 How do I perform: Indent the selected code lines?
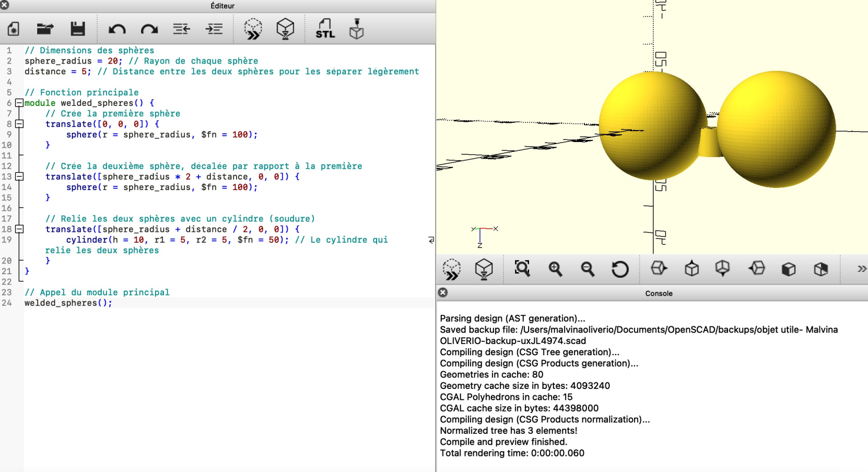coord(214,29)
